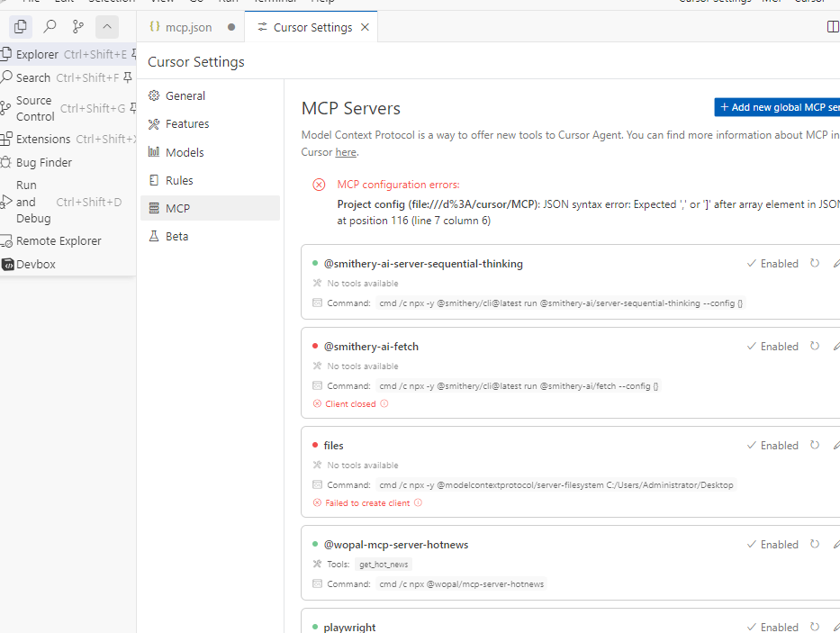Open the Search magnifier icon in activity bar
Screen dimensions: 840x633
tap(50, 26)
